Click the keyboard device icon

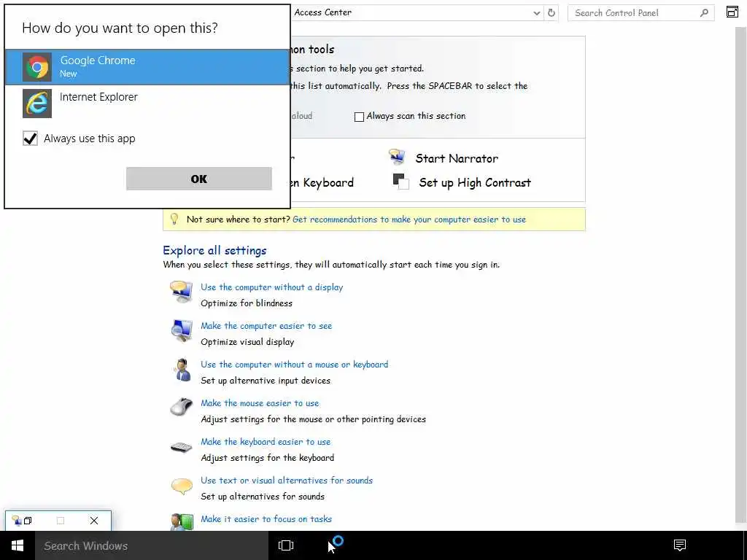point(182,447)
